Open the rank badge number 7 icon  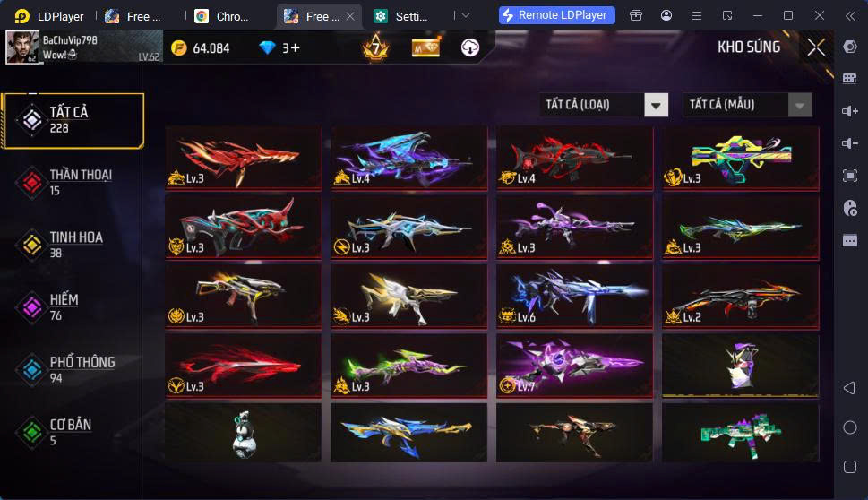[x=376, y=47]
